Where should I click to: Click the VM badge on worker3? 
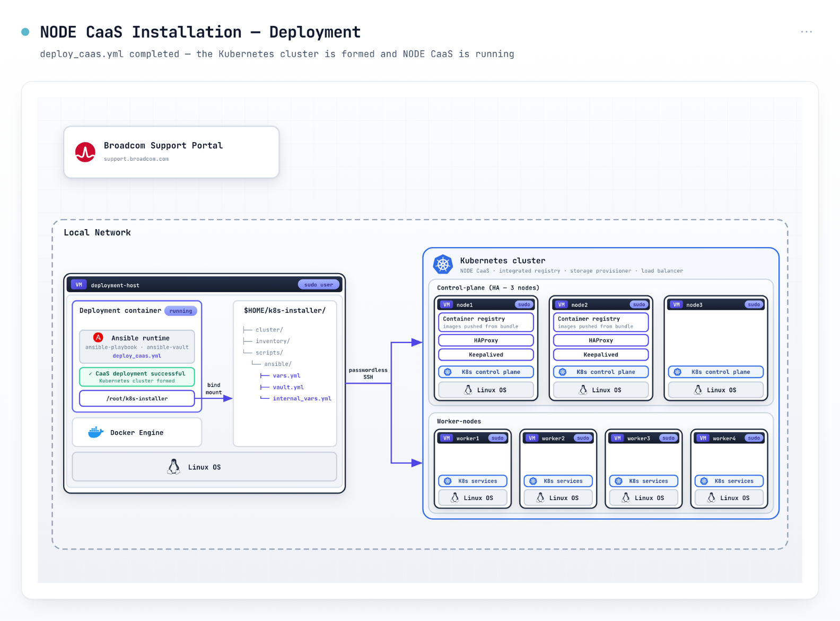[x=617, y=438]
